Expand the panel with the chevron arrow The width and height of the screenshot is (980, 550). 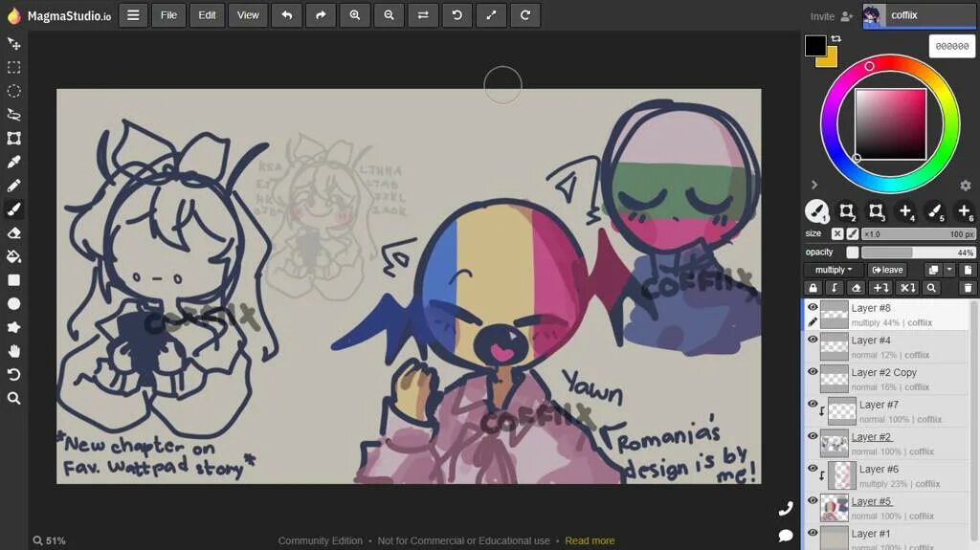813,185
